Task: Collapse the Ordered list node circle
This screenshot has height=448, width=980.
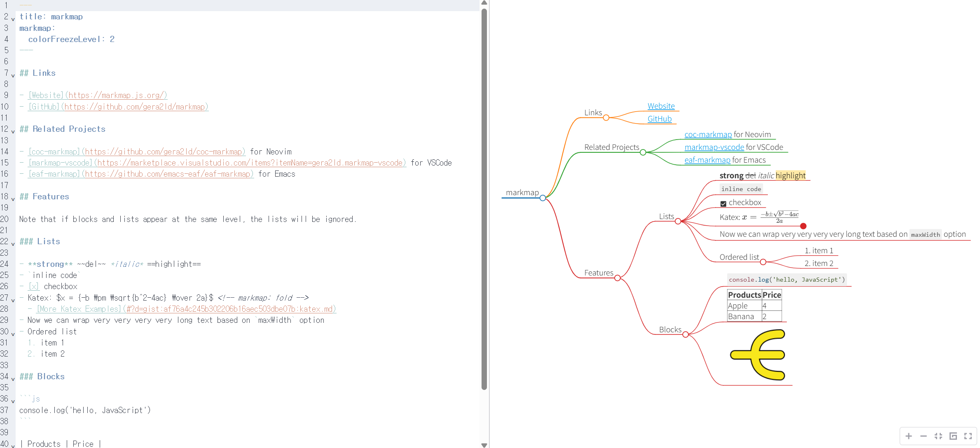Action: coord(763,262)
